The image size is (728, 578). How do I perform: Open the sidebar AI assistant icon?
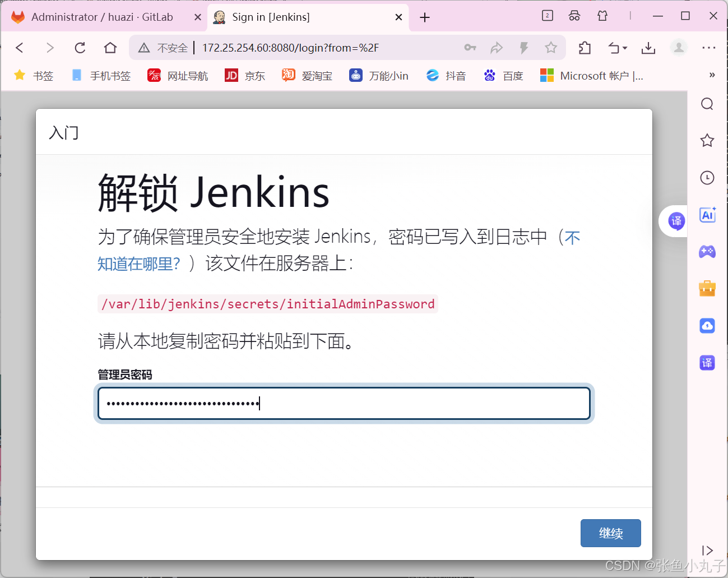(707, 215)
